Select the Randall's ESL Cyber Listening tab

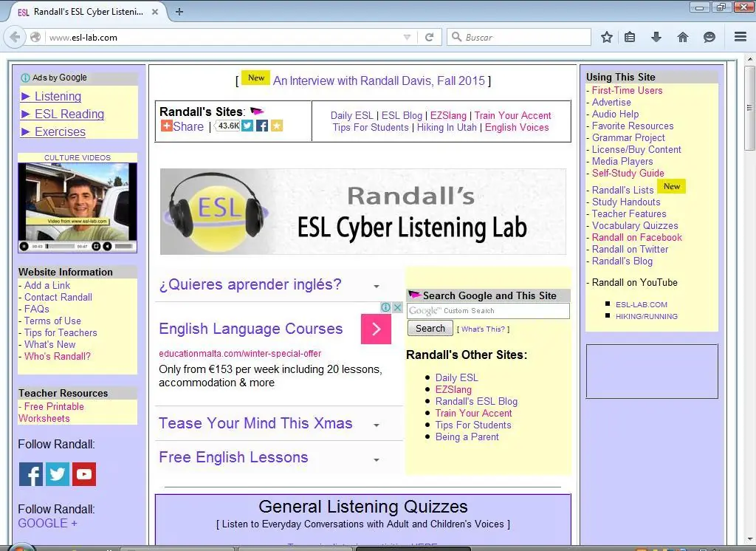coord(87,12)
